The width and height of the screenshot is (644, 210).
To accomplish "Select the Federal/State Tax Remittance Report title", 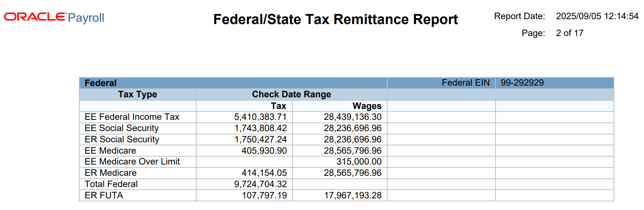I will click(335, 19).
